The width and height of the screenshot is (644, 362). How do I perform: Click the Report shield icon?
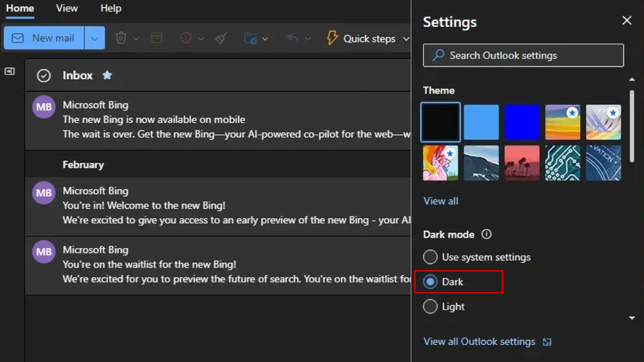(186, 38)
